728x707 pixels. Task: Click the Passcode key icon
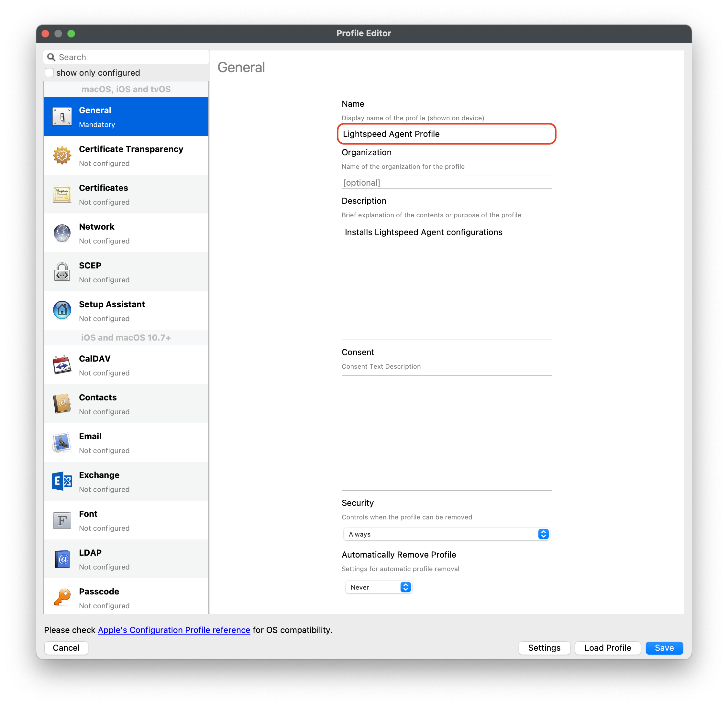pos(62,598)
